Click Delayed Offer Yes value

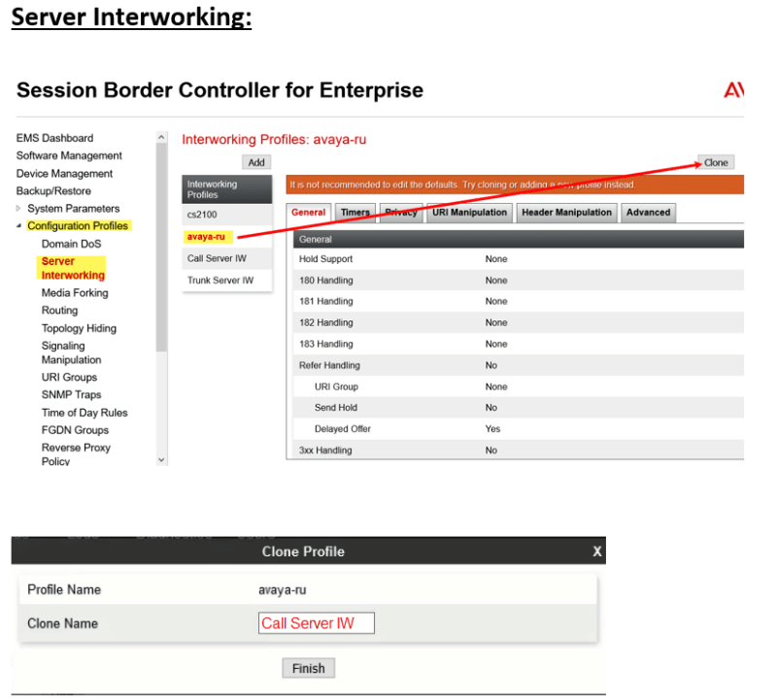tap(492, 428)
